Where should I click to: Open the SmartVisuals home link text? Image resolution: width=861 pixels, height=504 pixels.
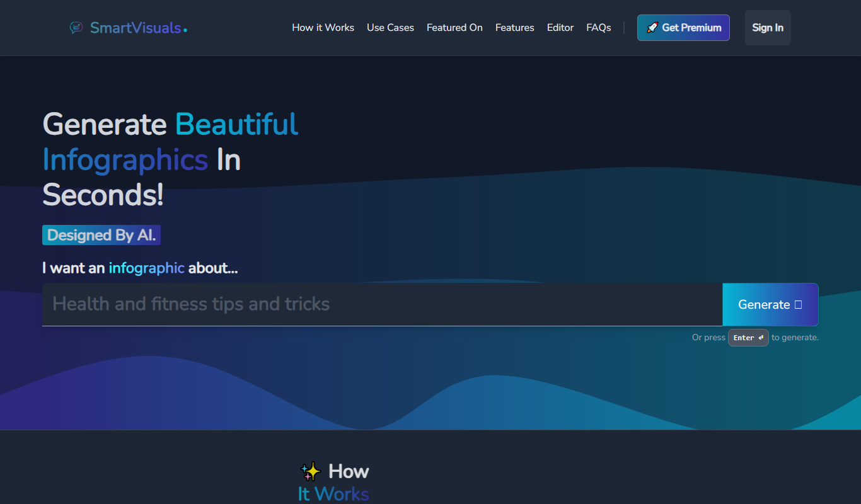(x=138, y=28)
